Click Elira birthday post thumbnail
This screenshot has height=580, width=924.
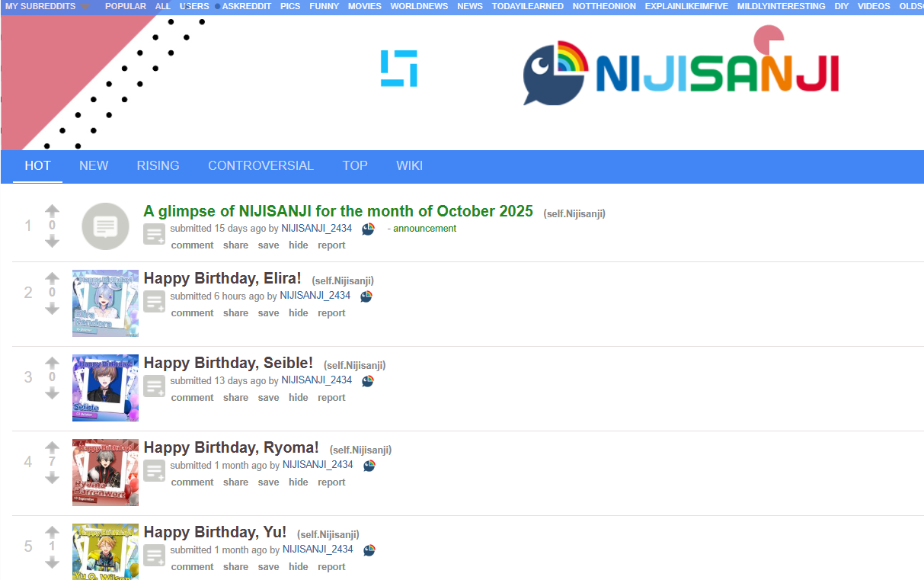[x=105, y=303]
